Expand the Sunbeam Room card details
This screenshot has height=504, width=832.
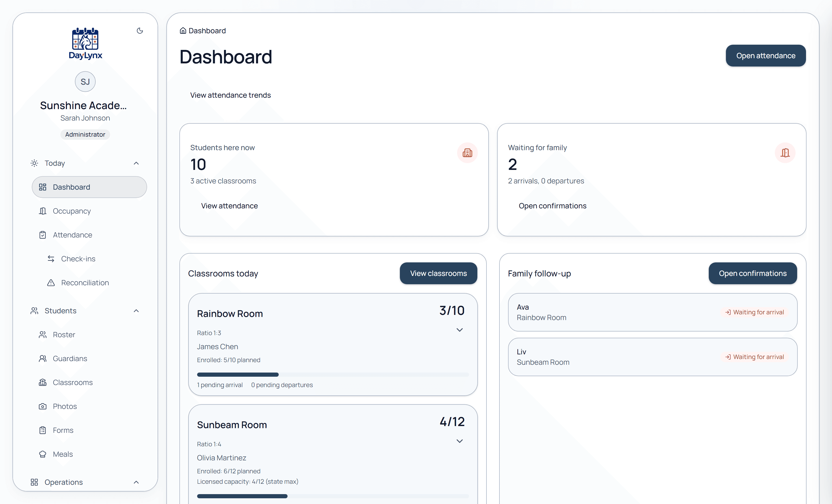coord(460,441)
